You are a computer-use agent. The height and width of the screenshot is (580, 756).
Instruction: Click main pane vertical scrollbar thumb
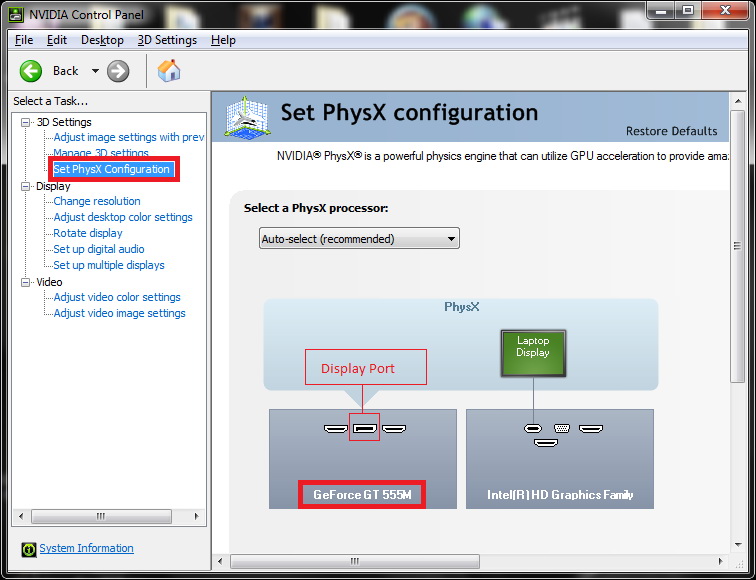tap(737, 246)
